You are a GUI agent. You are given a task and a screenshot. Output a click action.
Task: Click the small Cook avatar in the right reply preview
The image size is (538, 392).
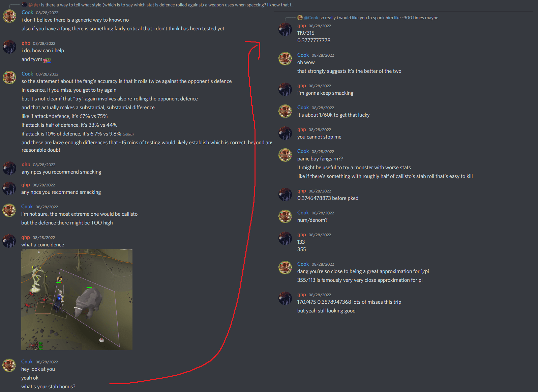coord(300,18)
